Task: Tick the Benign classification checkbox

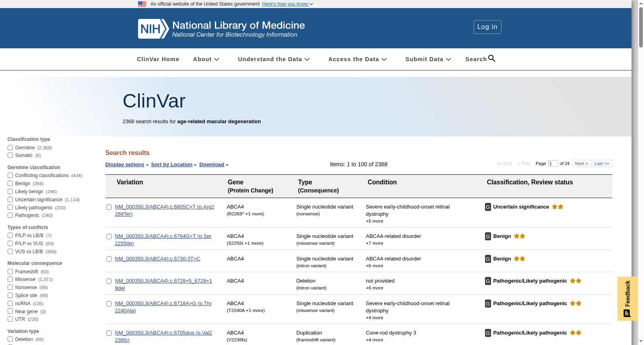Action: coord(10,184)
